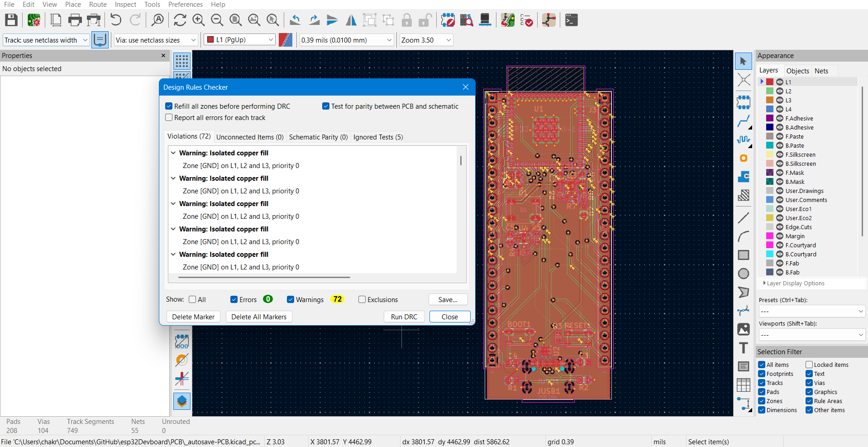Switch to the Unconnected Items tab

tap(250, 137)
